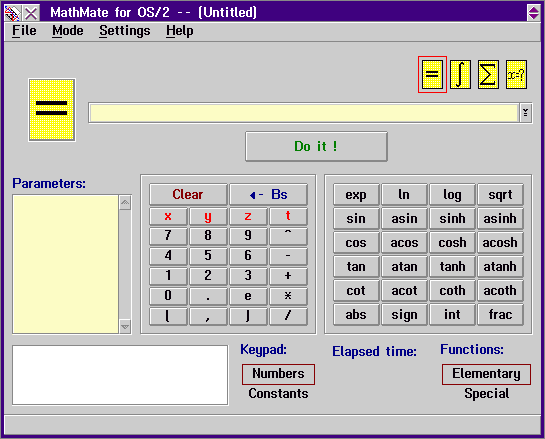545x439 pixels.
Task: Open the Settings menu
Action: [125, 31]
